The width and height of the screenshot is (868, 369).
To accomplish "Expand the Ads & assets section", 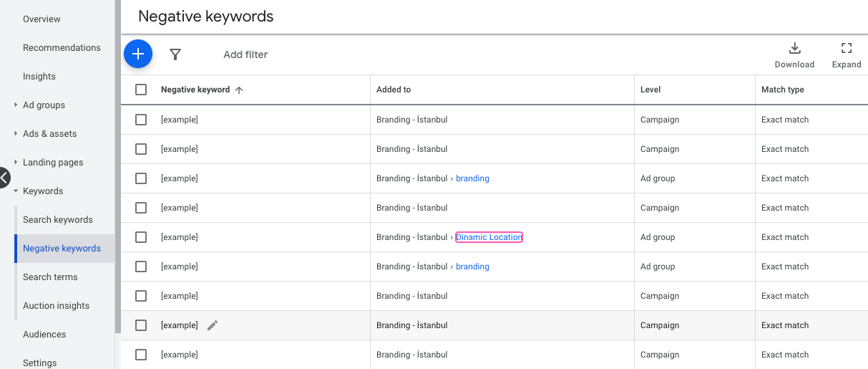I will (16, 134).
